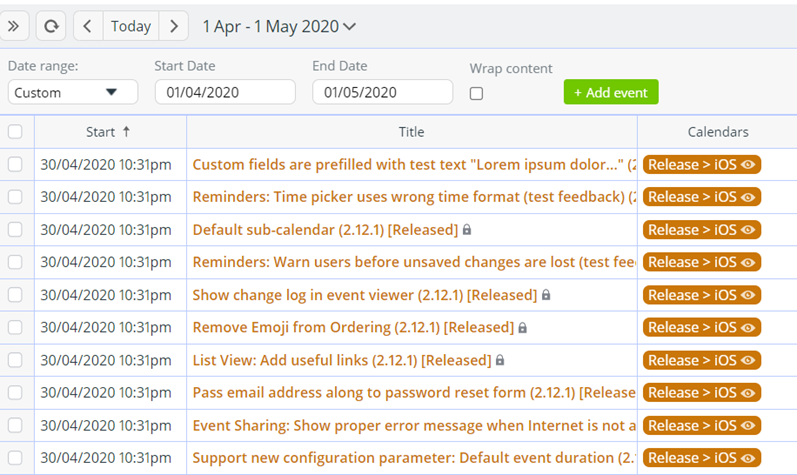This screenshot has height=475, width=797.
Task: Go to previous date range arrow
Action: tap(88, 26)
